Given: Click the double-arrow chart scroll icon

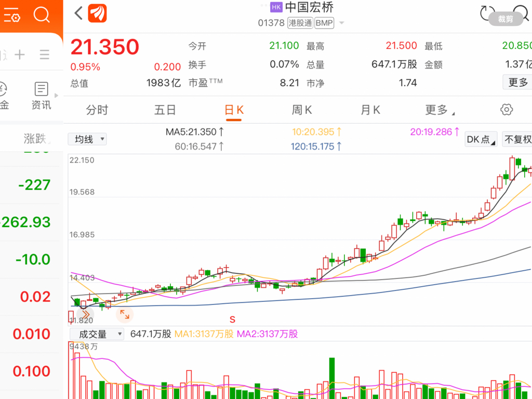Looking at the screenshot, I should (85, 314).
